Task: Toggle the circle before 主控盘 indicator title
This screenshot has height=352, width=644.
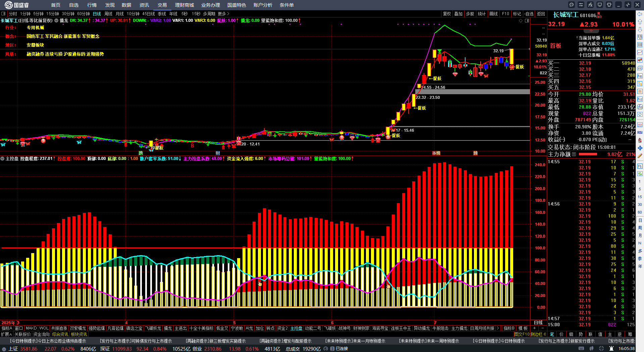Action: [x=2, y=159]
